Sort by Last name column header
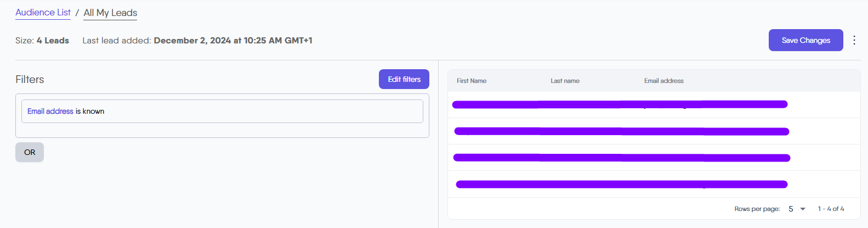 [x=565, y=81]
